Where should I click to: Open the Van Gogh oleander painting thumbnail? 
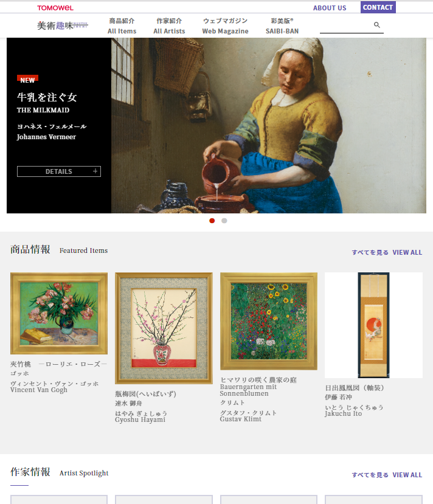59,313
